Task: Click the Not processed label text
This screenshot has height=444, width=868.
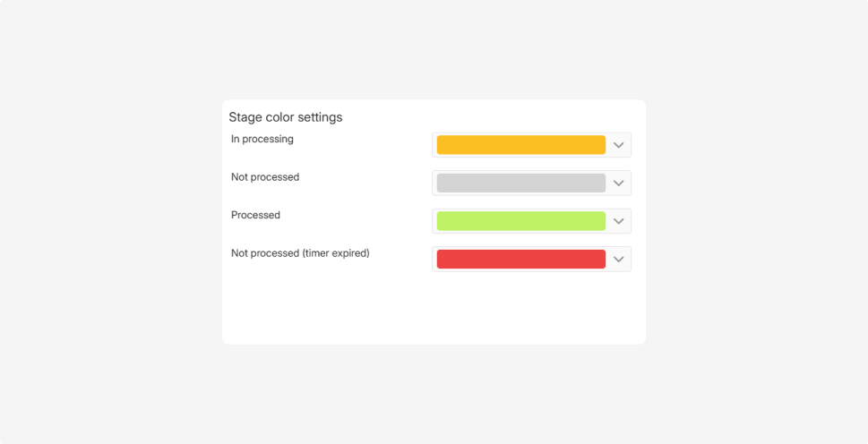Action: coord(265,177)
